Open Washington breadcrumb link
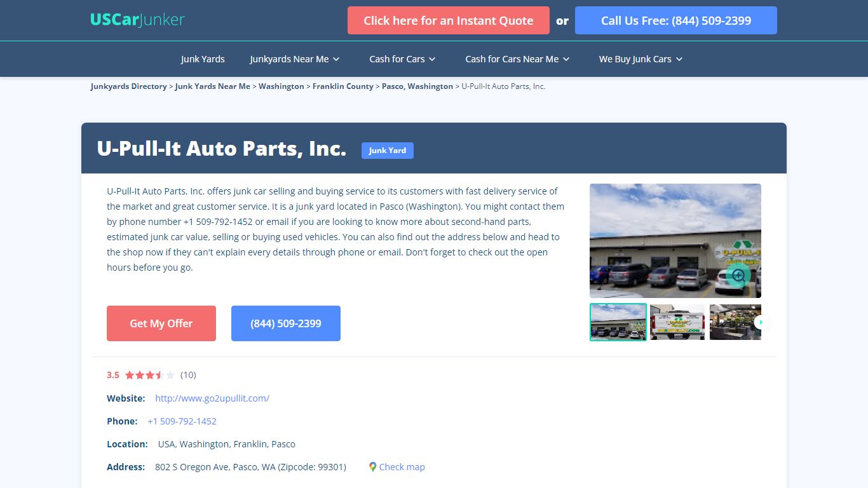The height and width of the screenshot is (488, 868). pos(281,86)
